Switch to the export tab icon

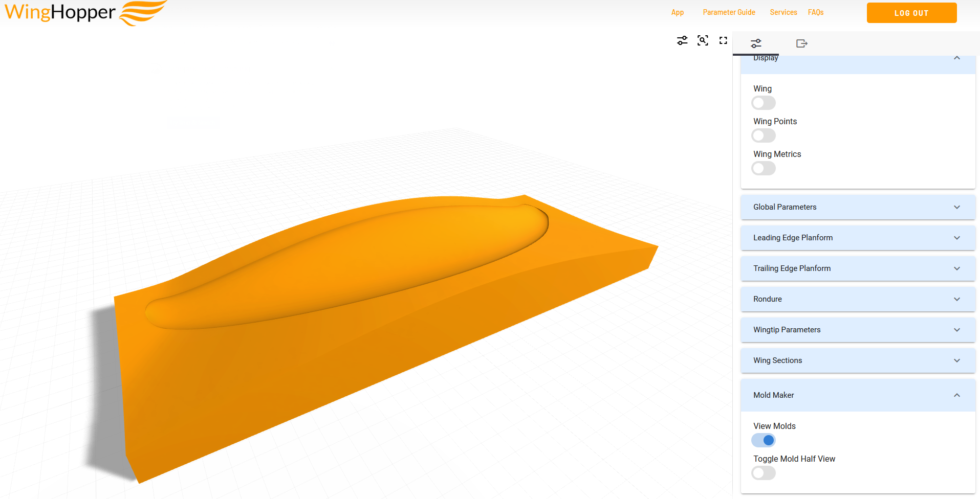coord(802,43)
